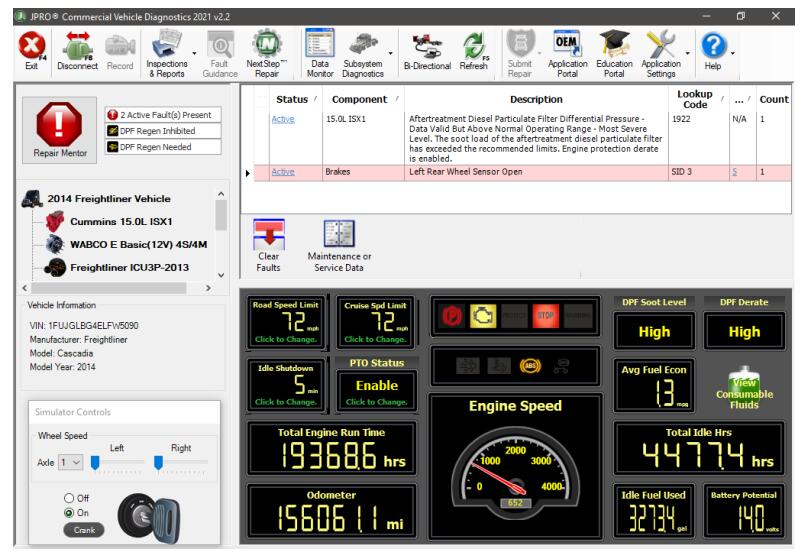Open Application Settings
This screenshot has height=553, width=804.
[661, 54]
